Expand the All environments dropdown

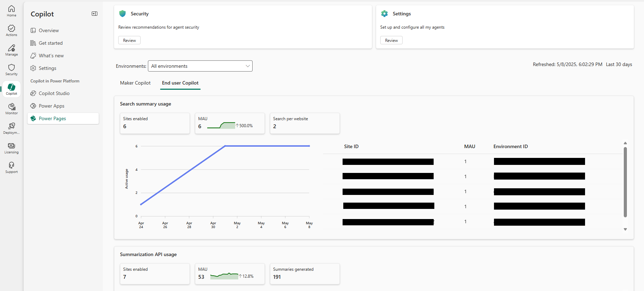(200, 66)
